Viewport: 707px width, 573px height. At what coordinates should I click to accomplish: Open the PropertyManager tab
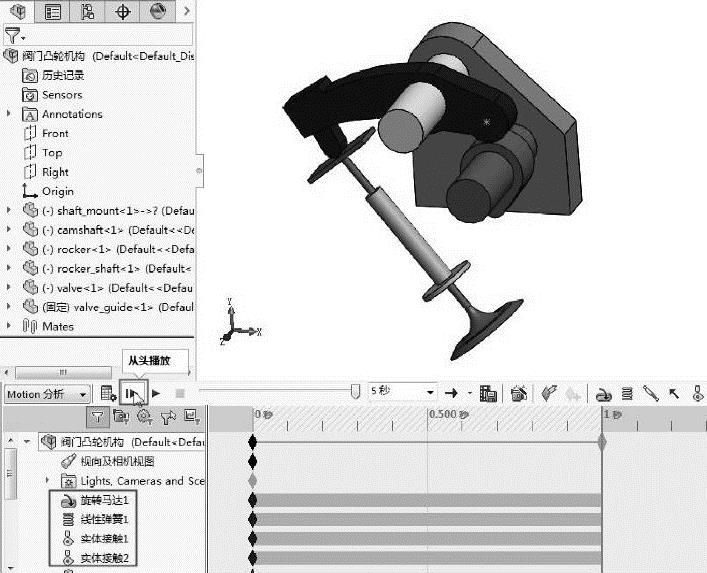tap(53, 12)
